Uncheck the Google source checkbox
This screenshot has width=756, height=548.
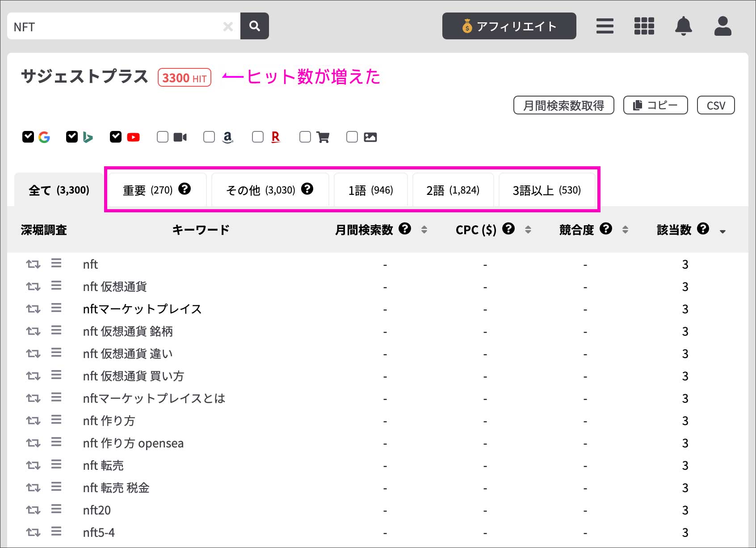pyautogui.click(x=28, y=137)
